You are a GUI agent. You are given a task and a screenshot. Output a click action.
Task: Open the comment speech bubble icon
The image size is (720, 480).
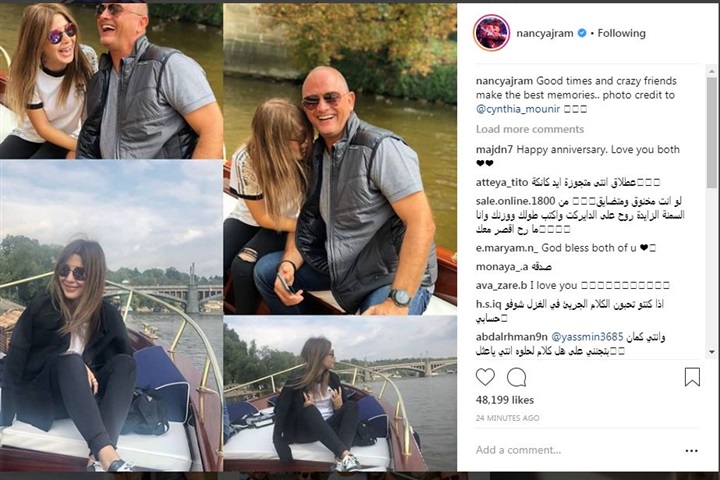[517, 377]
